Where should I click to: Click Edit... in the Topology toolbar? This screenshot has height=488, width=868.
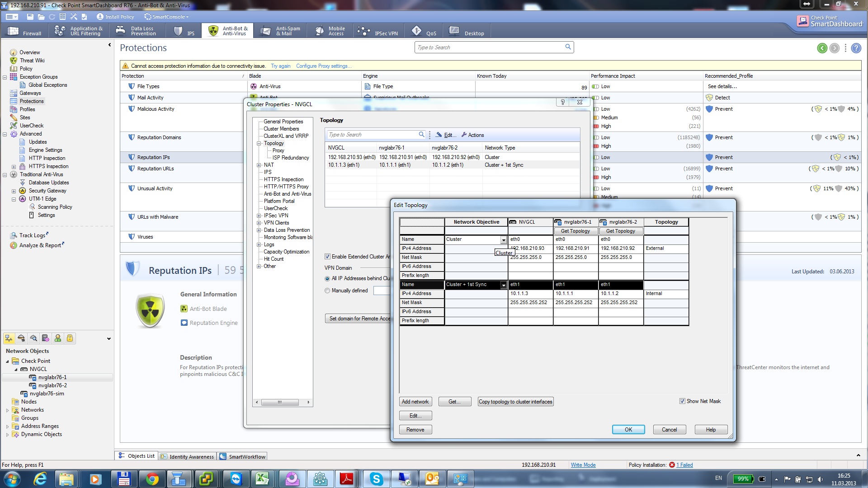pyautogui.click(x=446, y=135)
